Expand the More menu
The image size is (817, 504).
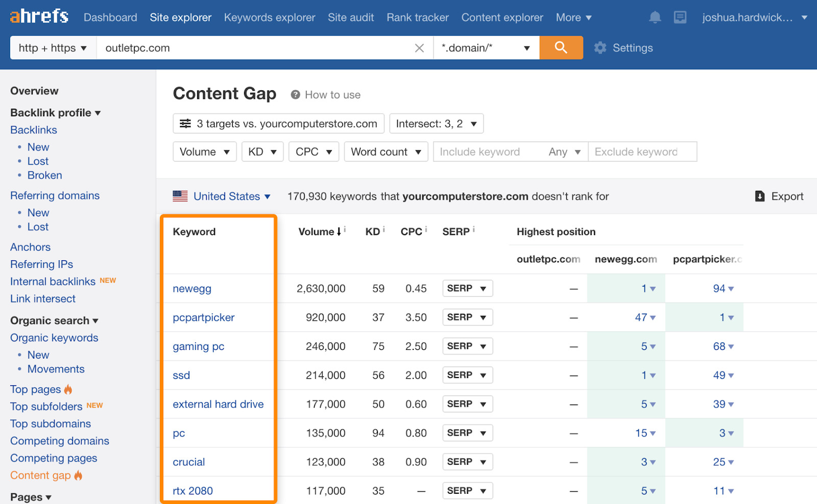[x=573, y=17]
